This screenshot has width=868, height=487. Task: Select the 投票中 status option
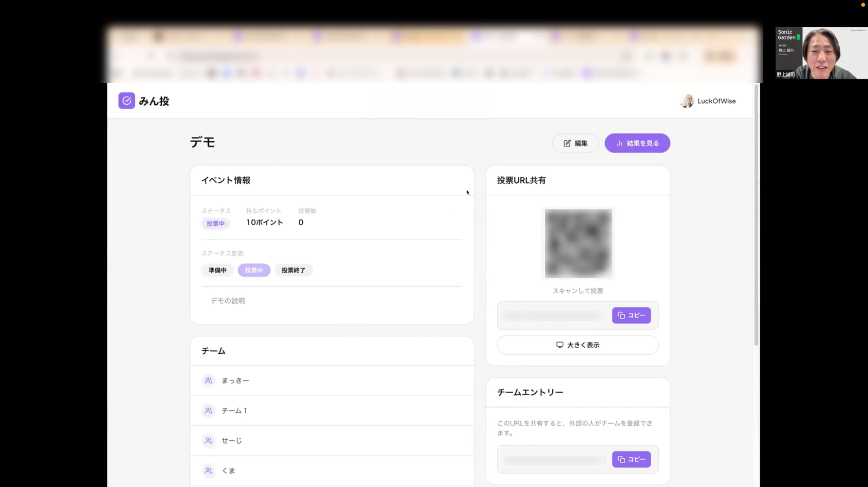point(254,270)
